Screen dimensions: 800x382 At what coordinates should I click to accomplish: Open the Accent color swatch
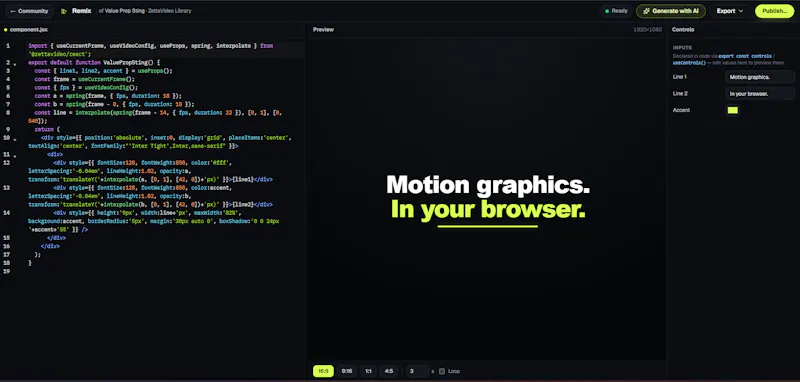[732, 110]
